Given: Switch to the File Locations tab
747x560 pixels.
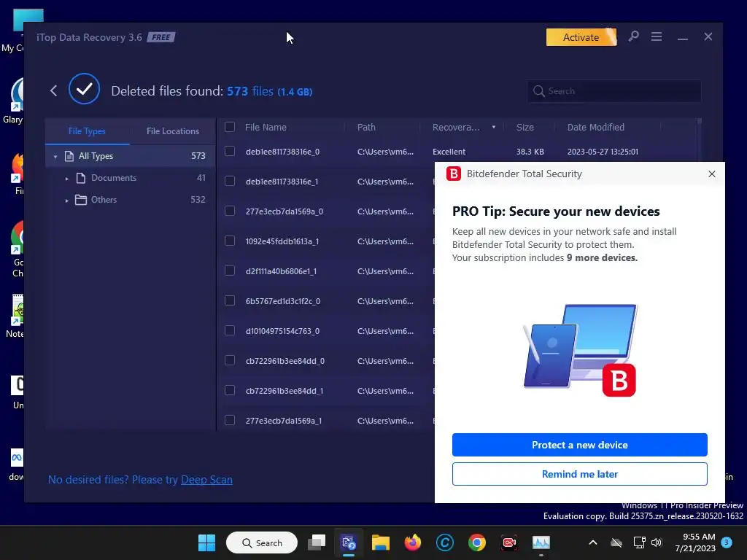Looking at the screenshot, I should tap(172, 131).
